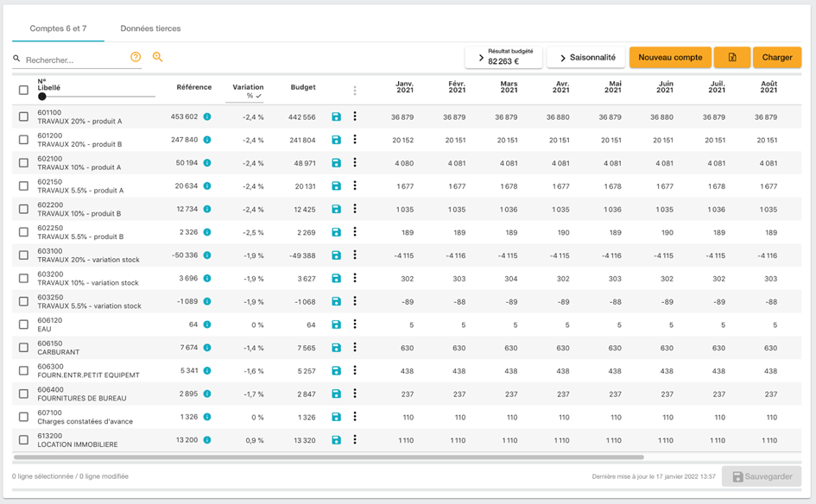This screenshot has width=816, height=504.
Task: Click the horizontal table scrollbar
Action: 329,457
